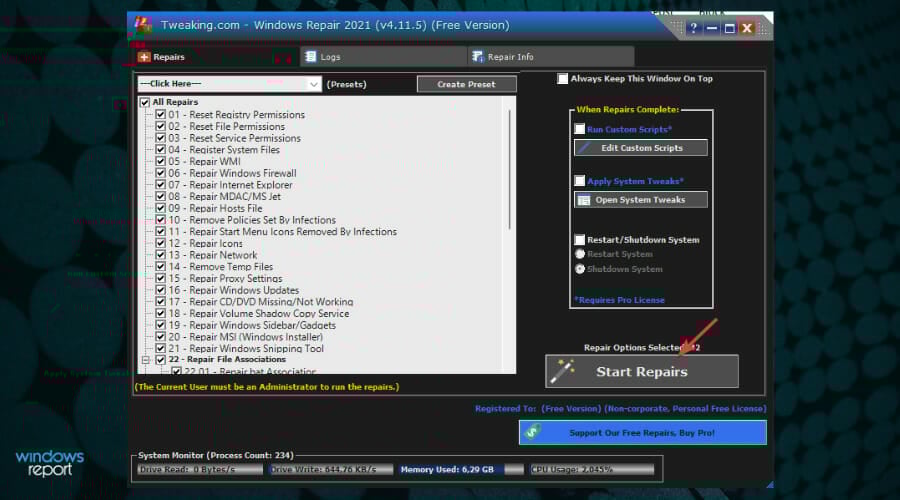900x500 pixels.
Task: Uncheck 12 - Repair Icons checkbox
Action: [x=161, y=243]
